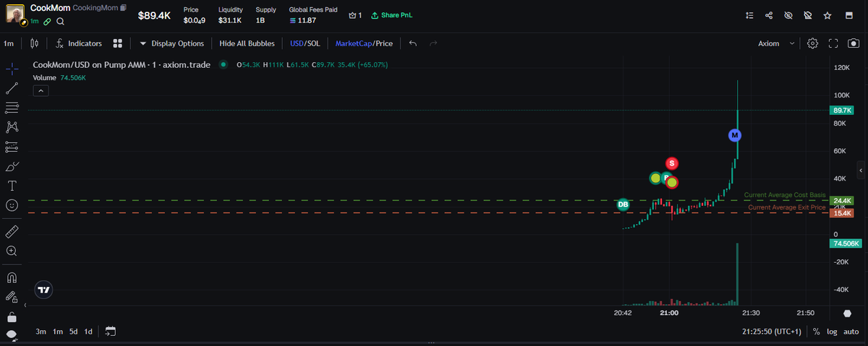Select the 1d range at bottom
This screenshot has height=346, width=868.
pyautogui.click(x=88, y=332)
